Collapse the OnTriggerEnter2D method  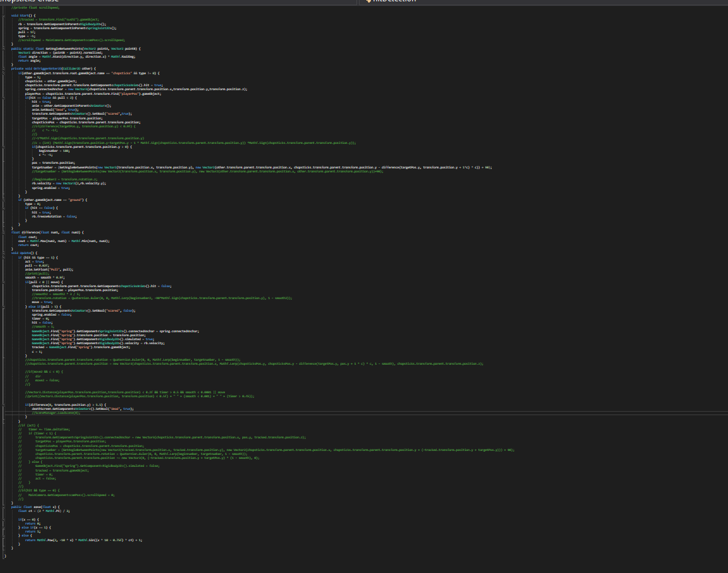pyautogui.click(x=4, y=69)
